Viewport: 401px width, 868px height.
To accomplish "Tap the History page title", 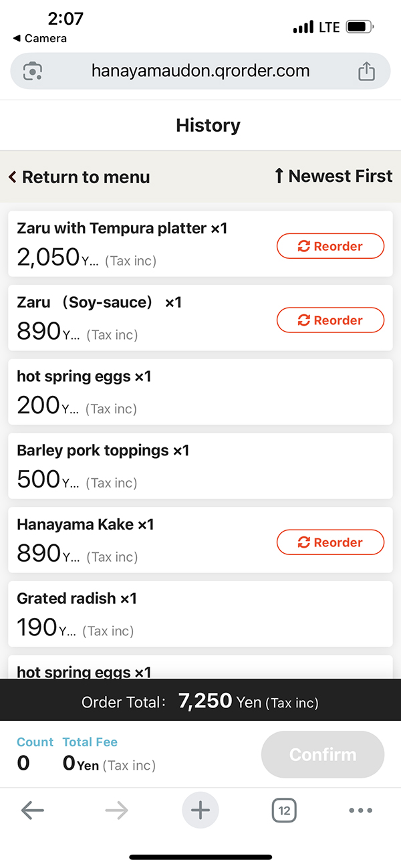I will (208, 125).
